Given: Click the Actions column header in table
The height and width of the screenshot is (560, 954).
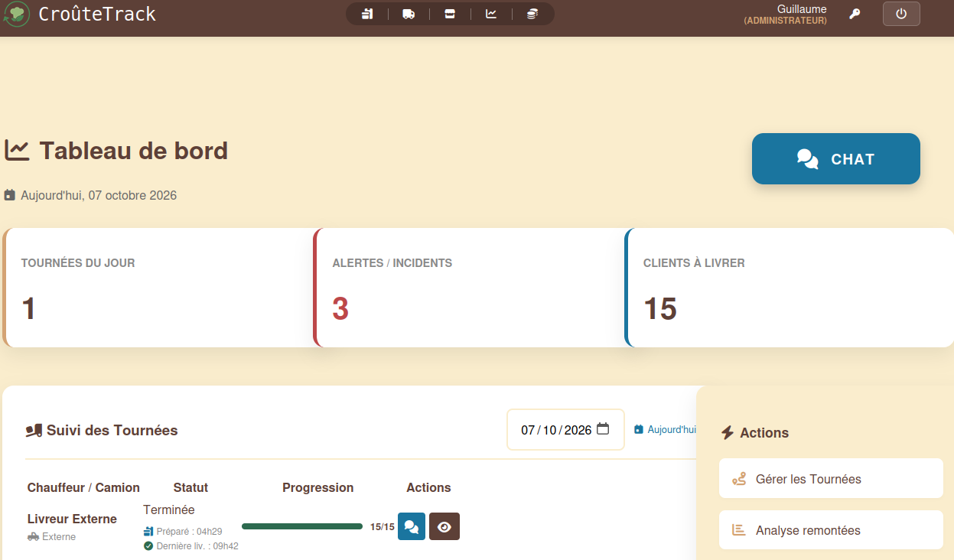Looking at the screenshot, I should pos(428,487).
